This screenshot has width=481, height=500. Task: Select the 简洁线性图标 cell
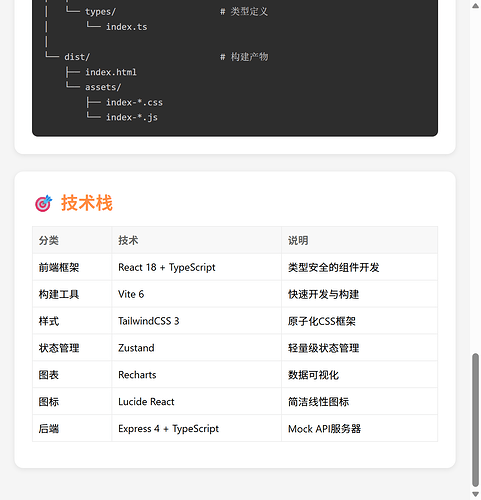click(360, 402)
